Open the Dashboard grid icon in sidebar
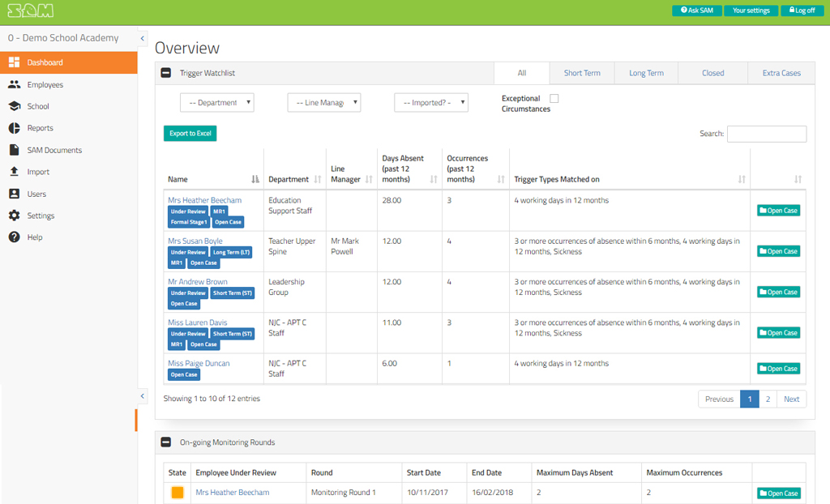Screen dimensions: 830x504 coord(15,62)
